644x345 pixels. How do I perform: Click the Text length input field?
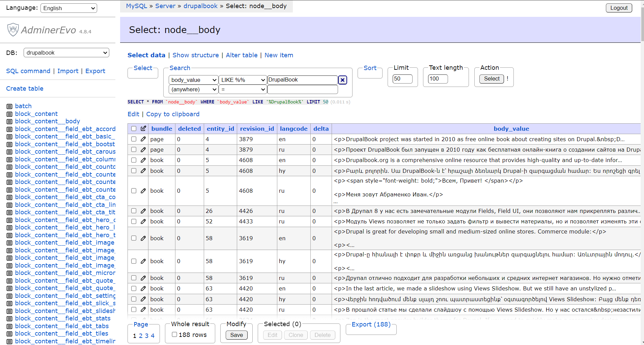click(x=438, y=79)
